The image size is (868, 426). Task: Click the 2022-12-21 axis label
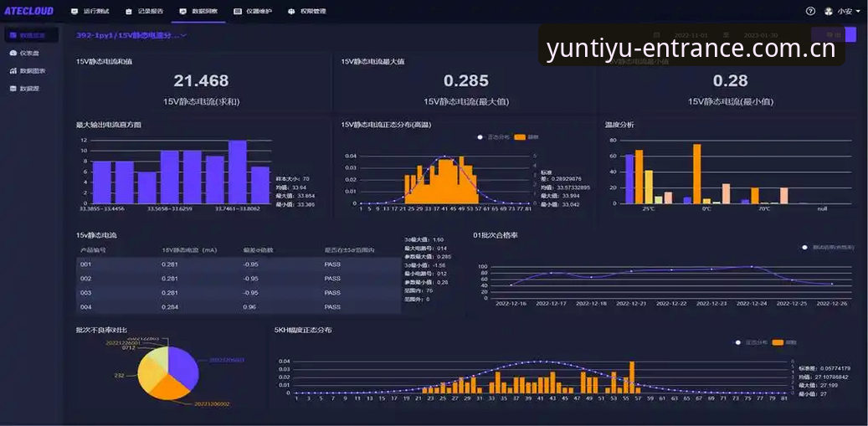click(x=631, y=304)
